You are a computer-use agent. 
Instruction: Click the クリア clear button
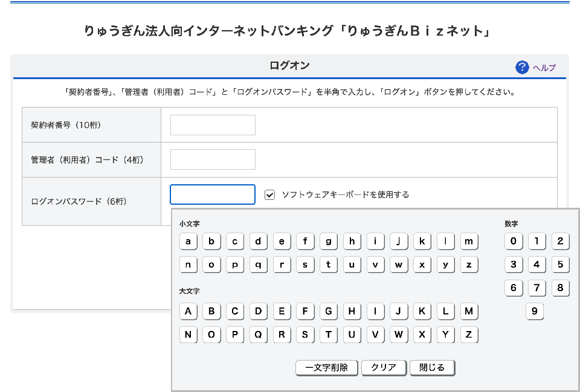(384, 367)
